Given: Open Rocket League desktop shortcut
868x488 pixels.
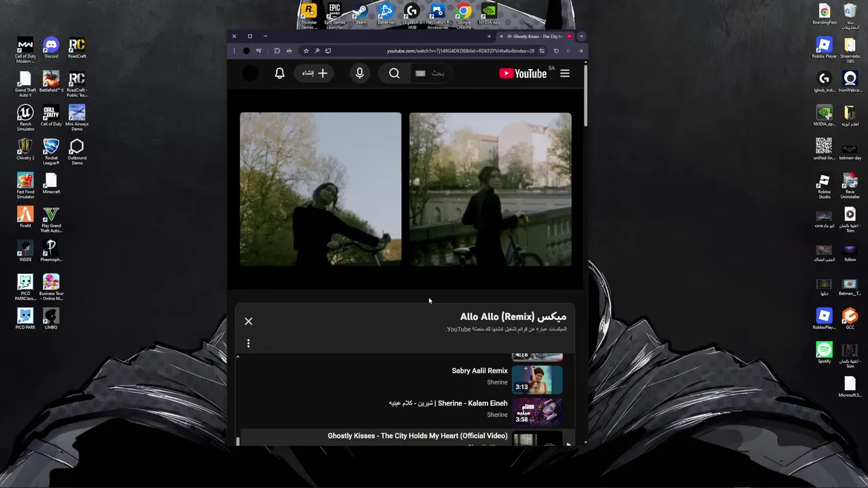Looking at the screenshot, I should pos(51,152).
